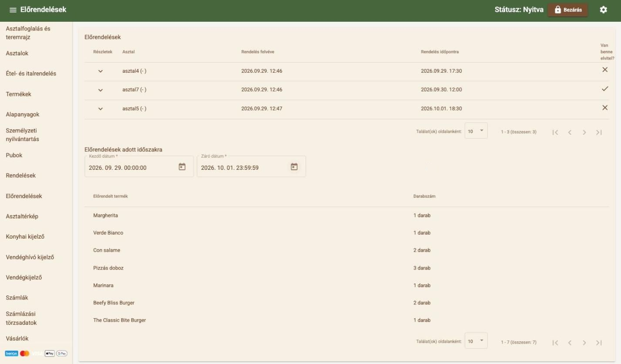
Task: Select the Pizzás doboz row
Action: 347,268
